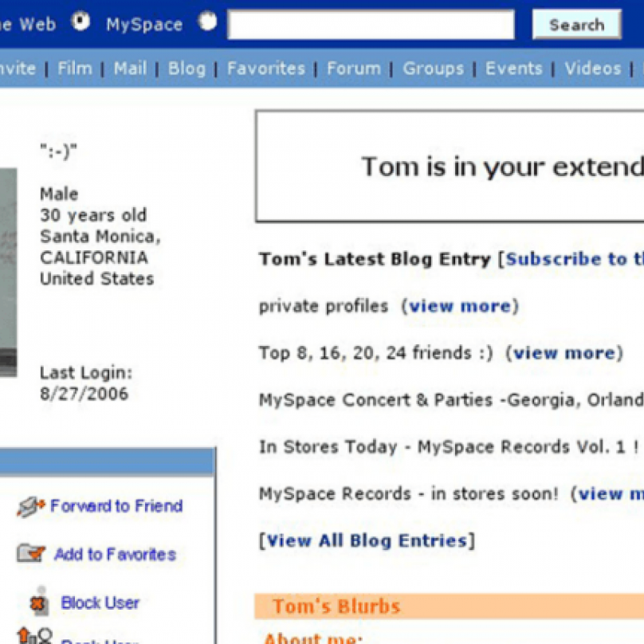Image resolution: width=644 pixels, height=644 pixels.
Task: Click the Search button
Action: [576, 25]
